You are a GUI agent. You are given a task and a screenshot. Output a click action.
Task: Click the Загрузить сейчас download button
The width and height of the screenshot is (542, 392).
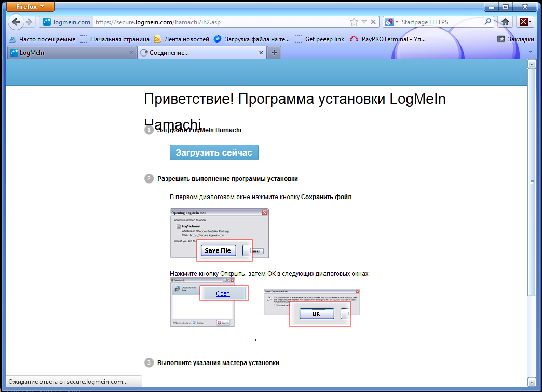tap(214, 152)
